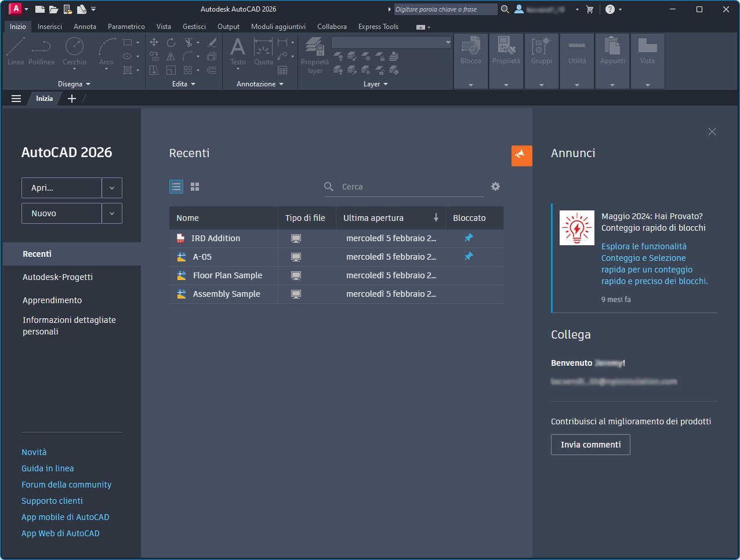
Task: Close the Annunci panel with X
Action: point(712,132)
